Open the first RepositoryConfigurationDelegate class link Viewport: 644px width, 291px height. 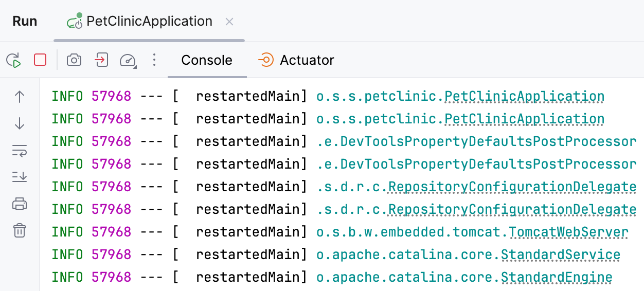point(512,187)
